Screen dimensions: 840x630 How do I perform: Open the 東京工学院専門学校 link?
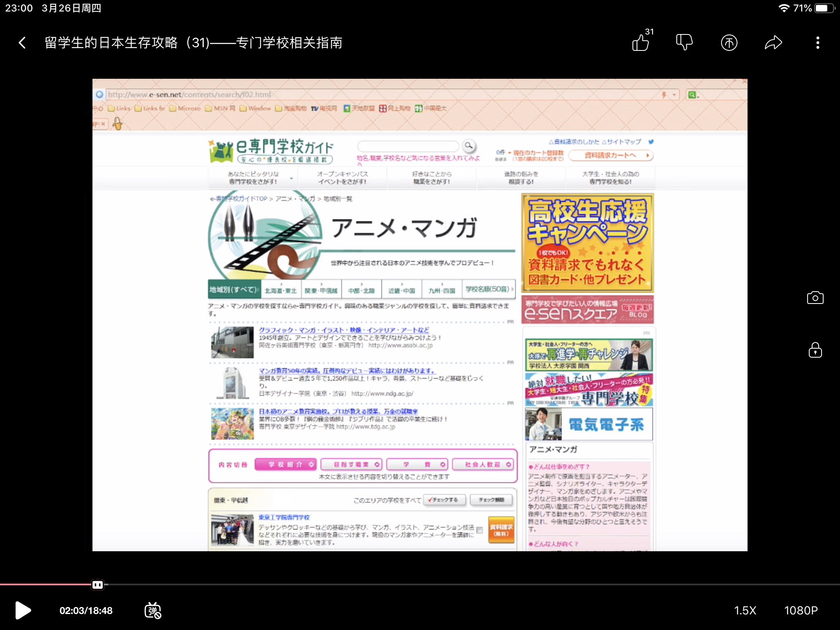tap(284, 517)
